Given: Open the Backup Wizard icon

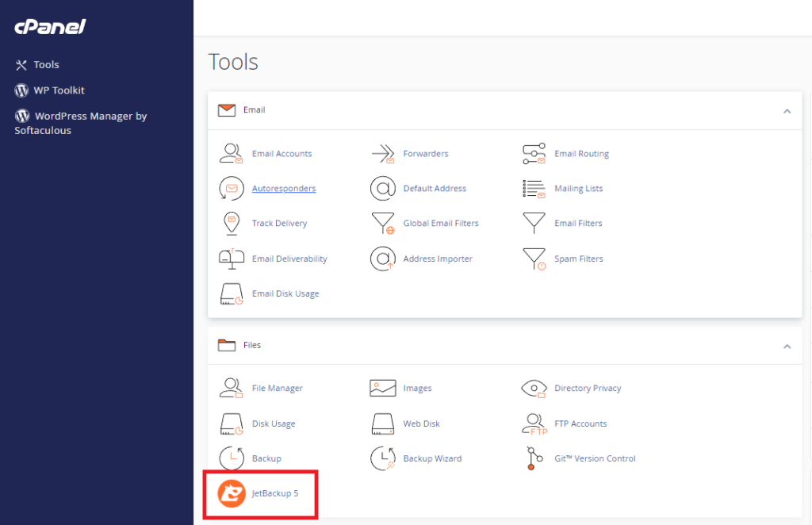Looking at the screenshot, I should [383, 458].
